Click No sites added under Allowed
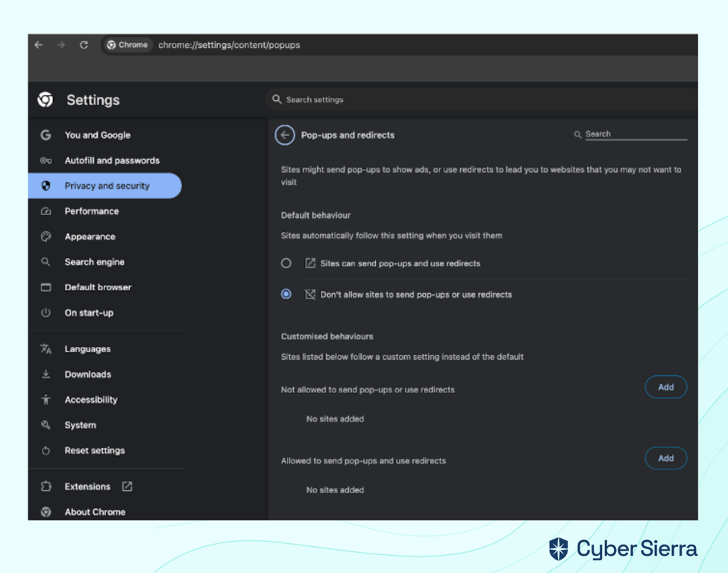Image resolution: width=728 pixels, height=573 pixels. click(x=335, y=490)
